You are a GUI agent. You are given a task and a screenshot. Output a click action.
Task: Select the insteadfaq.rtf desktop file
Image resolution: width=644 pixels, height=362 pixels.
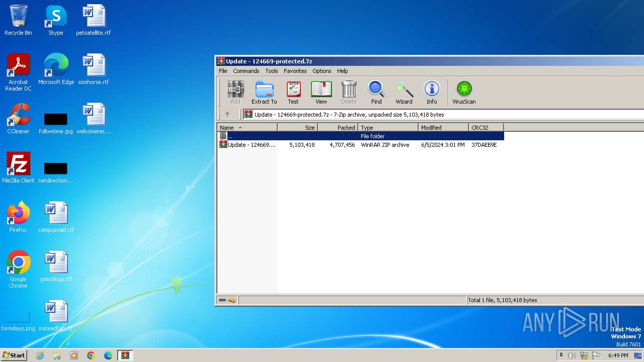tap(56, 316)
